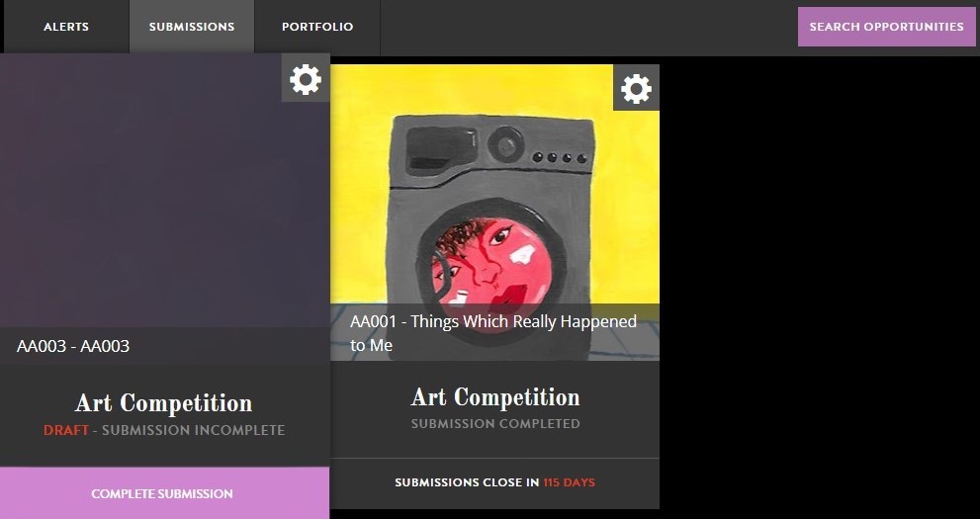Select the Submissions tab
The width and height of the screenshot is (980, 519).
click(192, 27)
